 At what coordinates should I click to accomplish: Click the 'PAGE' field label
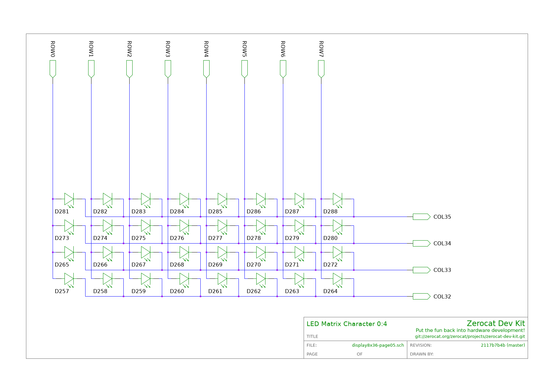312,354
